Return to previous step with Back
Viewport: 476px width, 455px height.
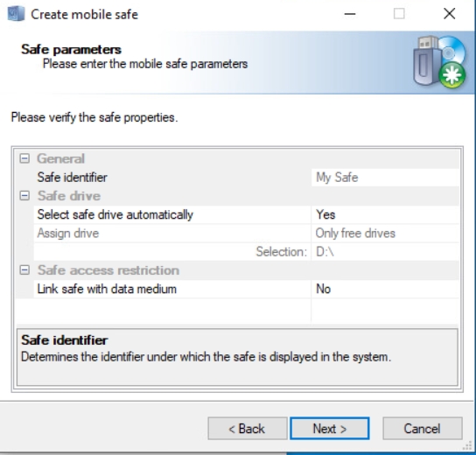click(248, 428)
